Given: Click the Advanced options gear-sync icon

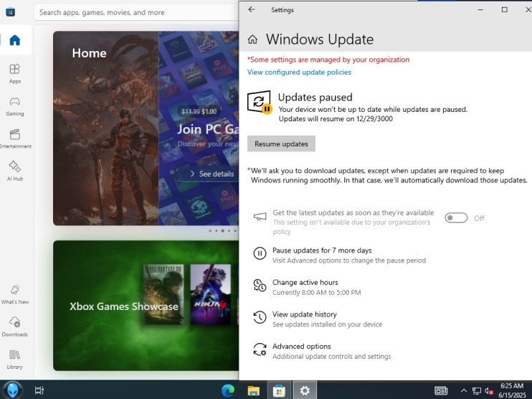Looking at the screenshot, I should point(260,349).
